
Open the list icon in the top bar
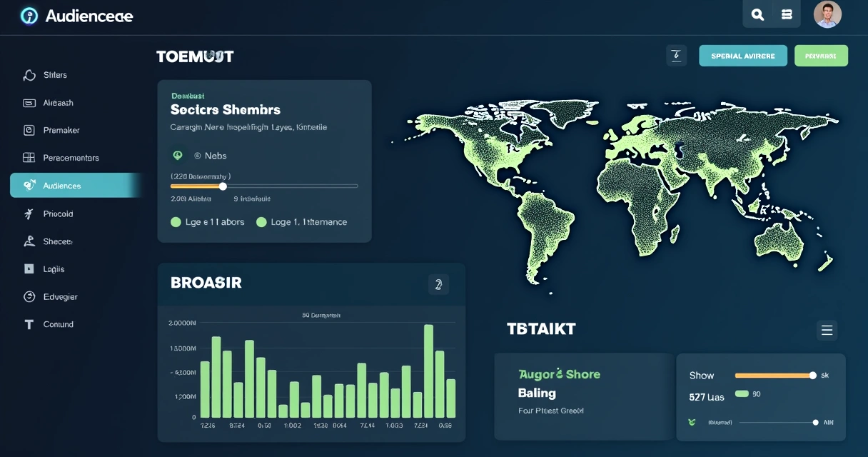(786, 14)
